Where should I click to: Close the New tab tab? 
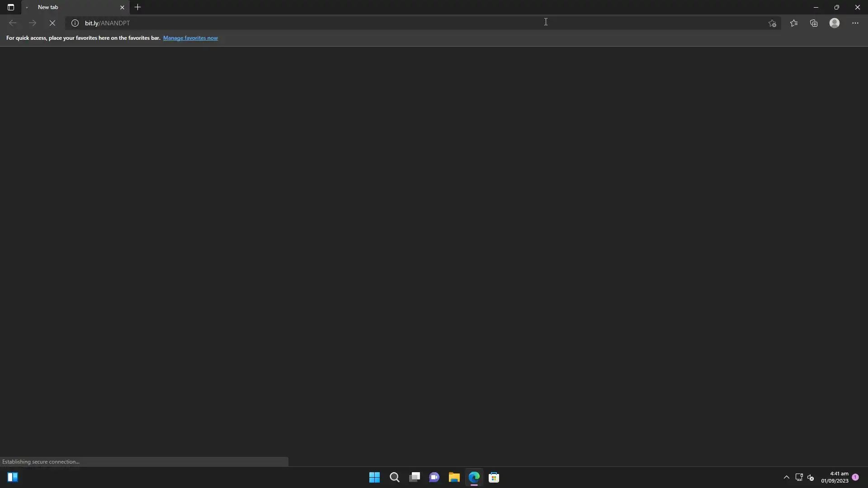tap(122, 7)
